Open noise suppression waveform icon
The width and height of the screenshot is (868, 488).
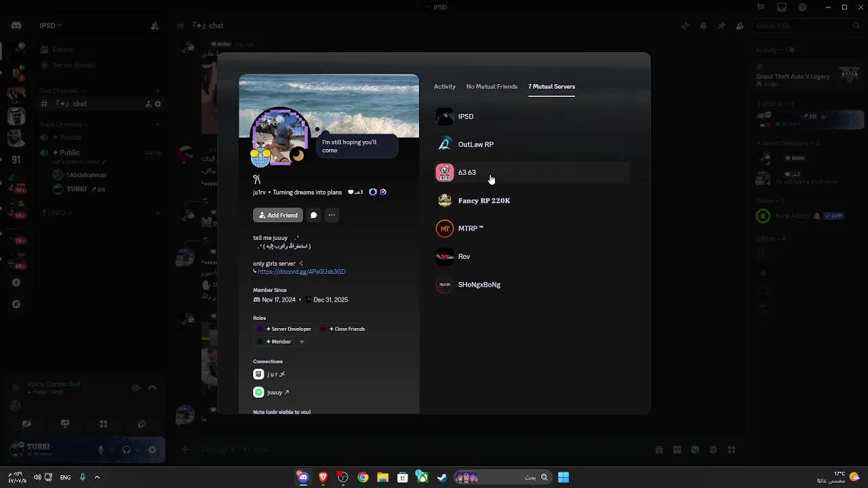136,388
